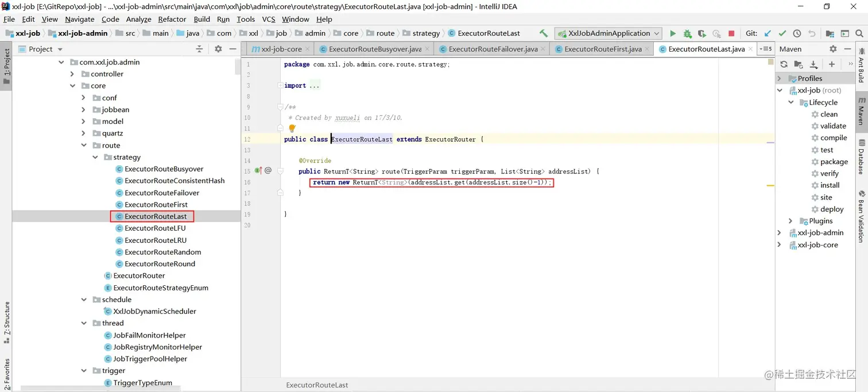
Task: Open Project panel settings gear
Action: [x=218, y=49]
